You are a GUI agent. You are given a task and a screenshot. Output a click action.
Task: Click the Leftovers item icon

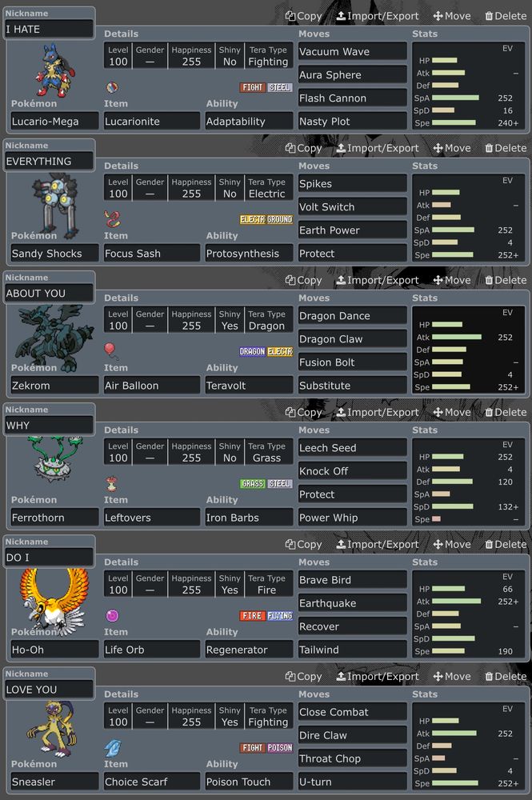coord(112,483)
